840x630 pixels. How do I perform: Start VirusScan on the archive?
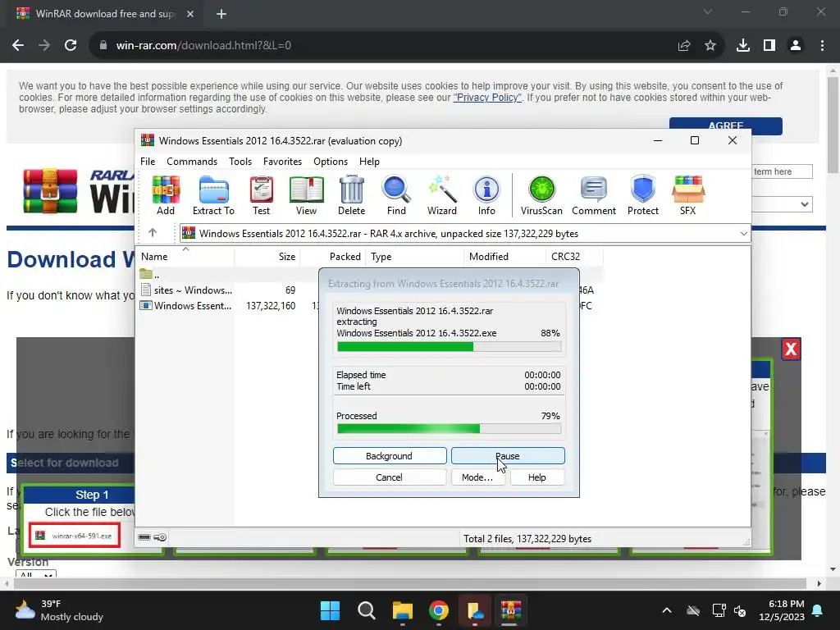[x=541, y=195]
